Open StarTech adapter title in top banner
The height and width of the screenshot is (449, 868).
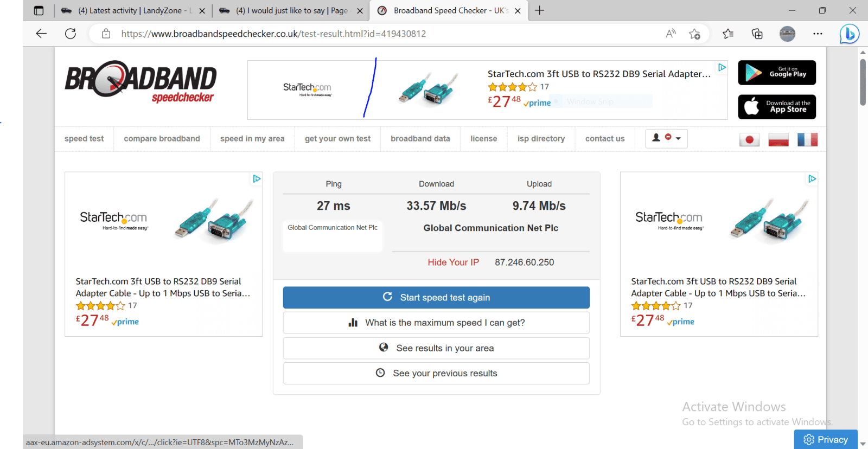point(599,74)
